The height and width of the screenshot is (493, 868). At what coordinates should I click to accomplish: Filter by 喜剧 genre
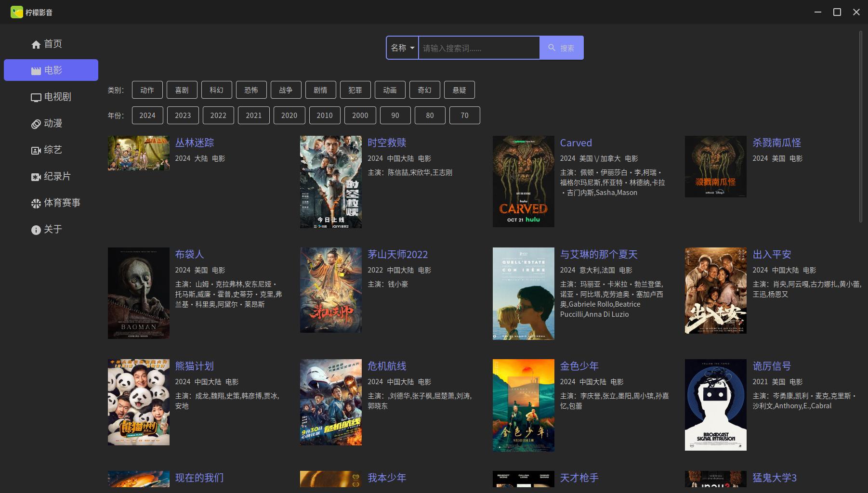pyautogui.click(x=182, y=90)
